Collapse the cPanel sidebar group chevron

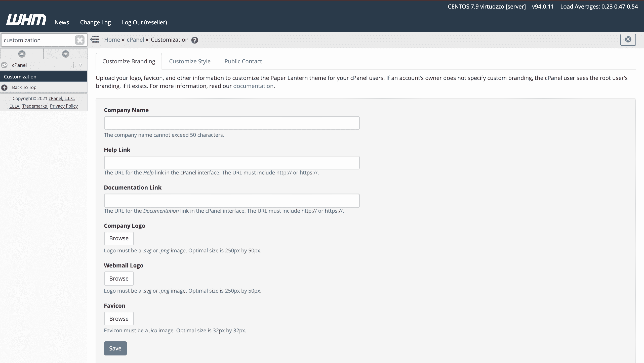80,65
